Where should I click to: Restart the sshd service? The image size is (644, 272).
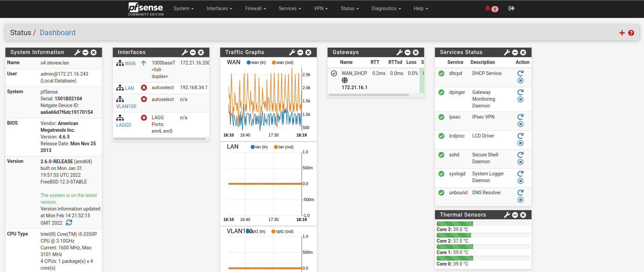(520, 154)
